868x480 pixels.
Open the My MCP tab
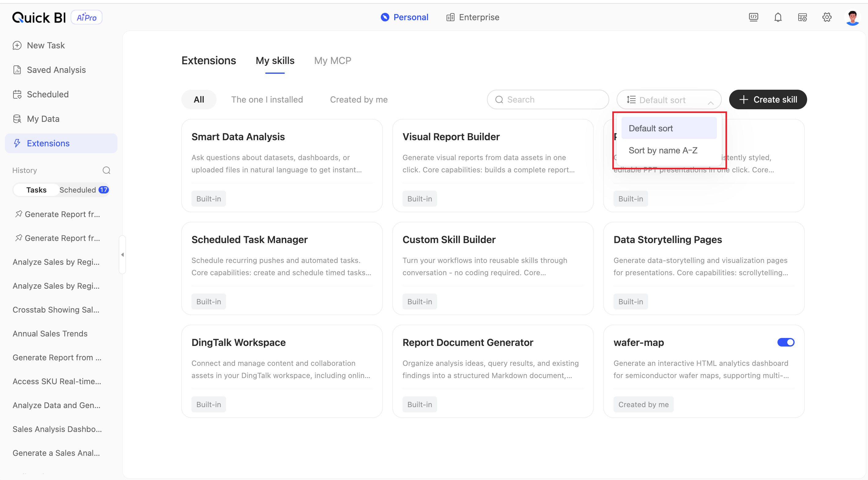332,61
